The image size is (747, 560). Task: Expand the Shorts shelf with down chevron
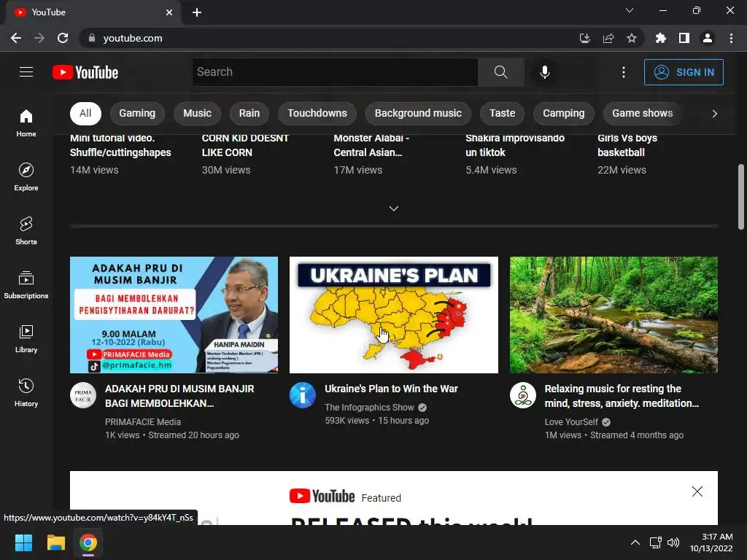393,209
